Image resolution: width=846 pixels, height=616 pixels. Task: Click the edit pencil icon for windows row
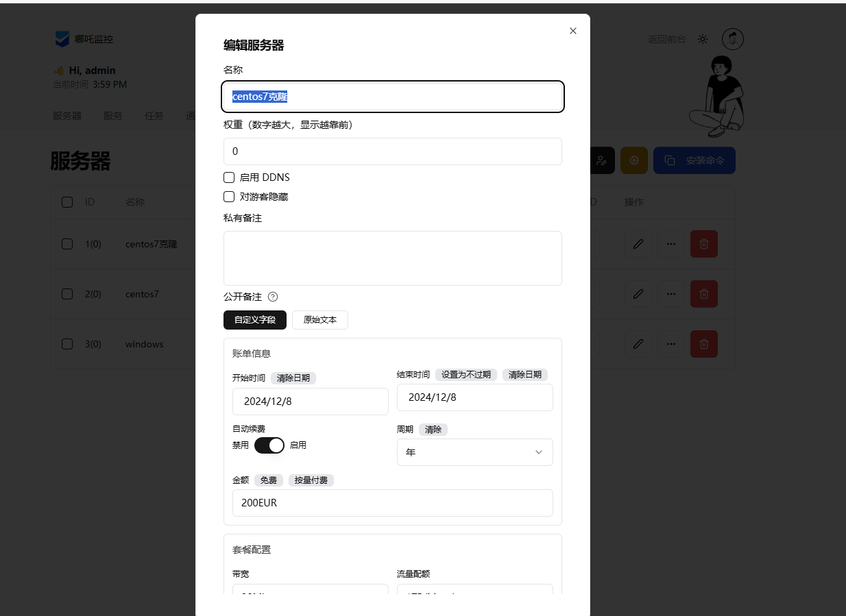point(638,344)
